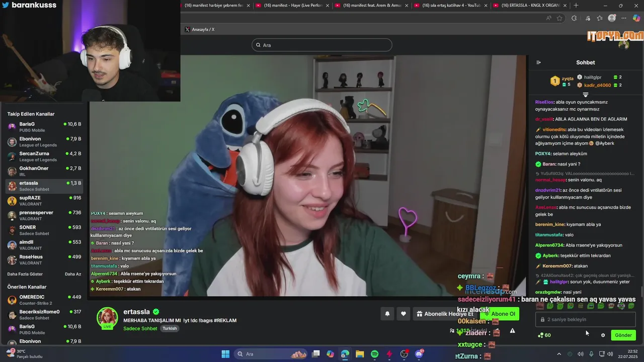The image size is (644, 362).
Task: Click Daha Fazla Göster
Action: (x=25, y=274)
